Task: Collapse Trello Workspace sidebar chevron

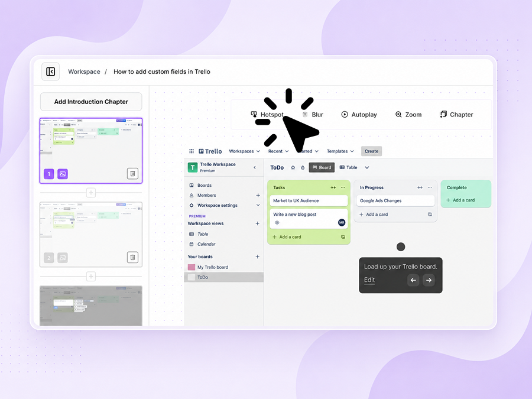Action: pyautogui.click(x=255, y=168)
